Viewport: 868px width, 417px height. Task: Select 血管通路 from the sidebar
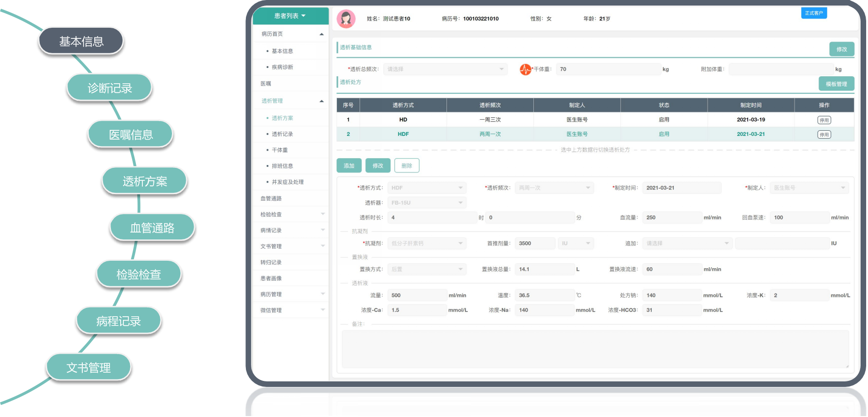coord(271,198)
